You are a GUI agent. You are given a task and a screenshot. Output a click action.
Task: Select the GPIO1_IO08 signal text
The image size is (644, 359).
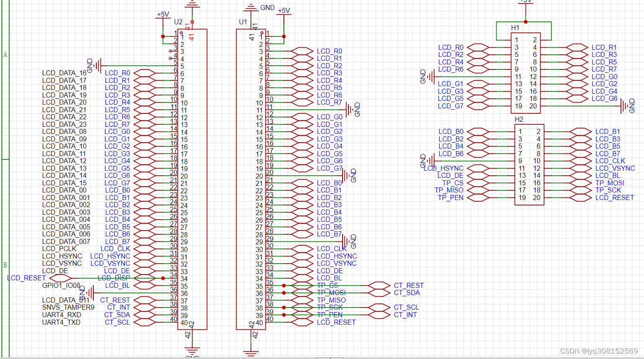point(61,285)
